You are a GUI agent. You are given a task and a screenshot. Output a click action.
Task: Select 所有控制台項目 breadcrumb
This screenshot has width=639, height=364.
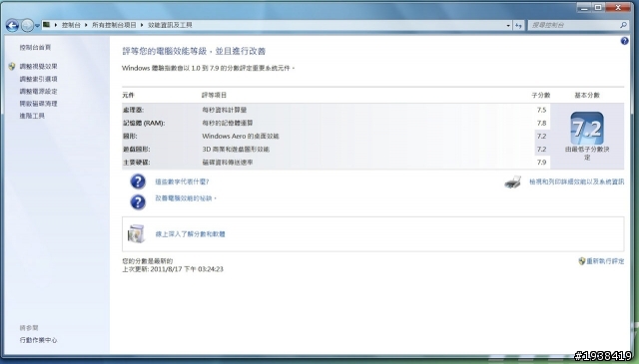pos(114,25)
